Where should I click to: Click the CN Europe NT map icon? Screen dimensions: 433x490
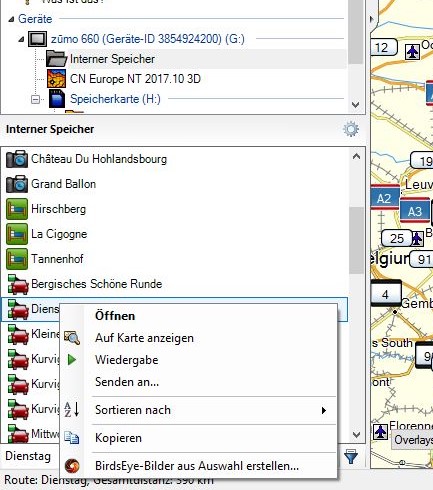point(56,79)
